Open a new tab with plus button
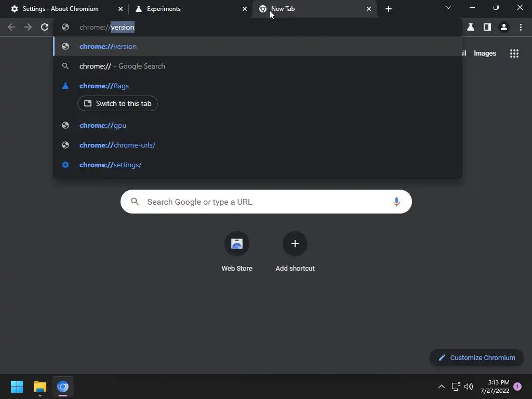 tap(389, 9)
